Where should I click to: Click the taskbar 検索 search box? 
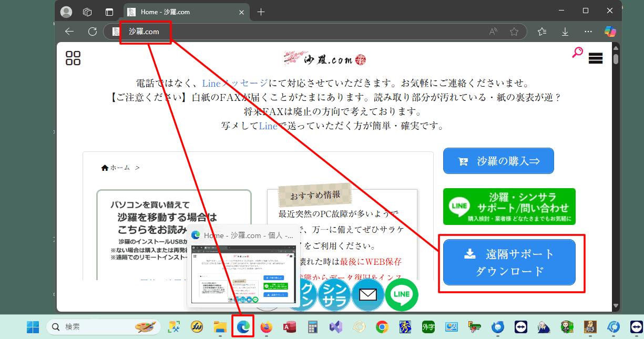tap(103, 327)
